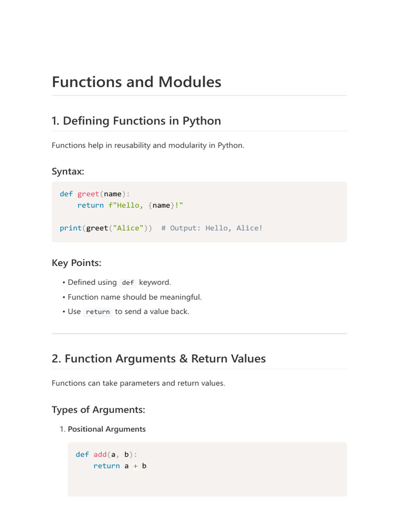399x532 pixels.
Task: Click the inline "return" code chip in bullets
Action: coord(98,312)
